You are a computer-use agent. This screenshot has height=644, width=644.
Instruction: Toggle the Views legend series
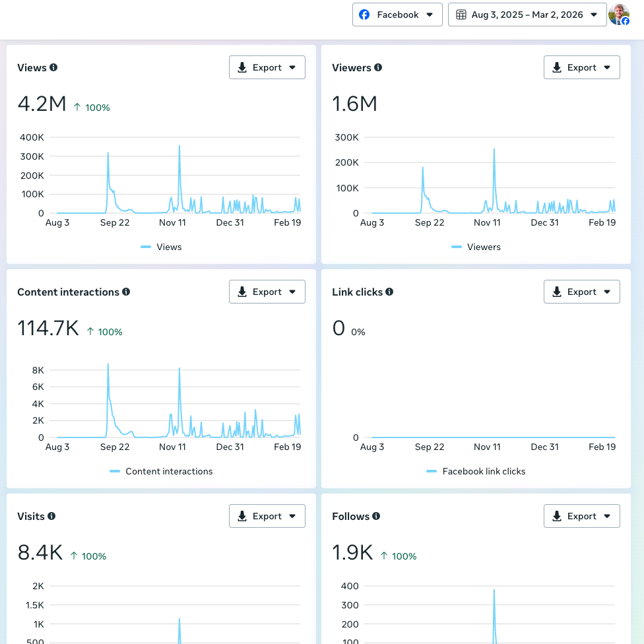coord(161,247)
